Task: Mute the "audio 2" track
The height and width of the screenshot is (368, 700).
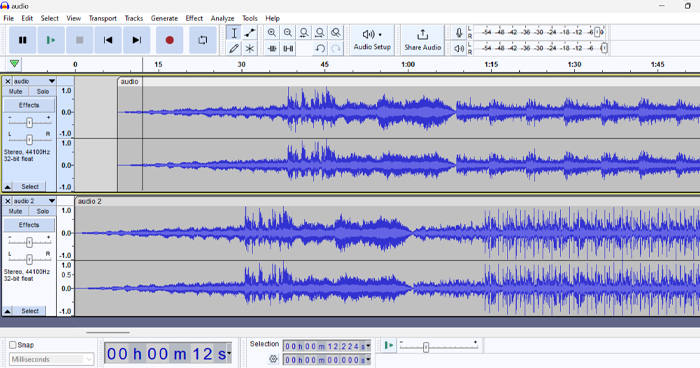Action: tap(16, 211)
